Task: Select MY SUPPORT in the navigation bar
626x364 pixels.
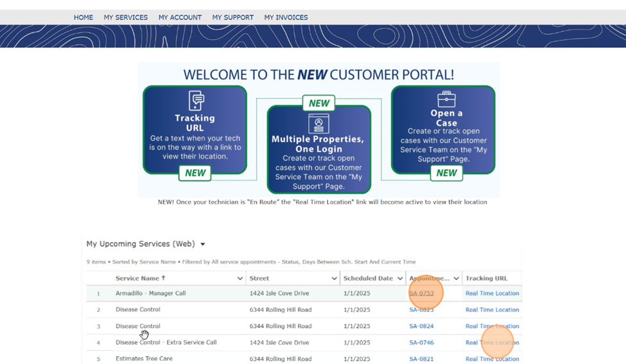Action: click(232, 17)
